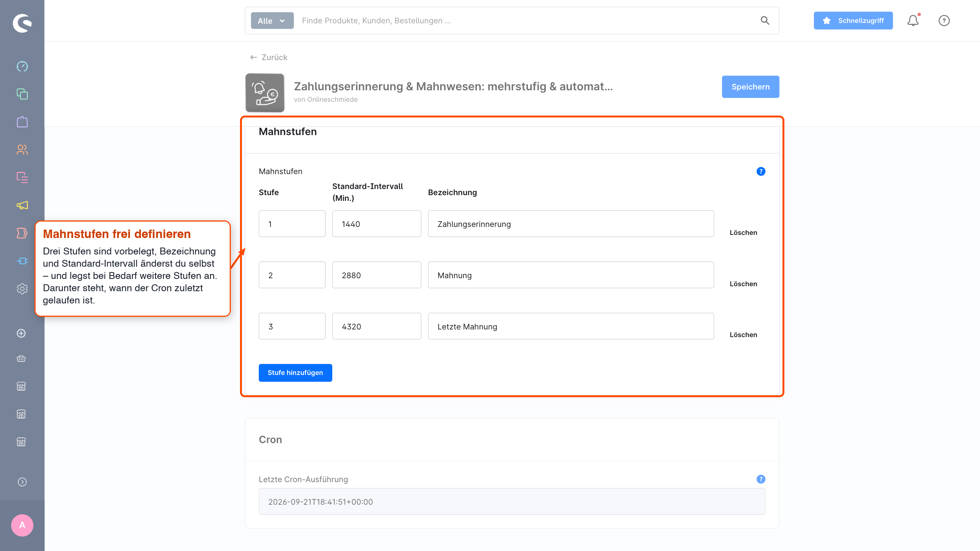Show Mahnstufen help tooltip icon
980x551 pixels.
tap(761, 171)
